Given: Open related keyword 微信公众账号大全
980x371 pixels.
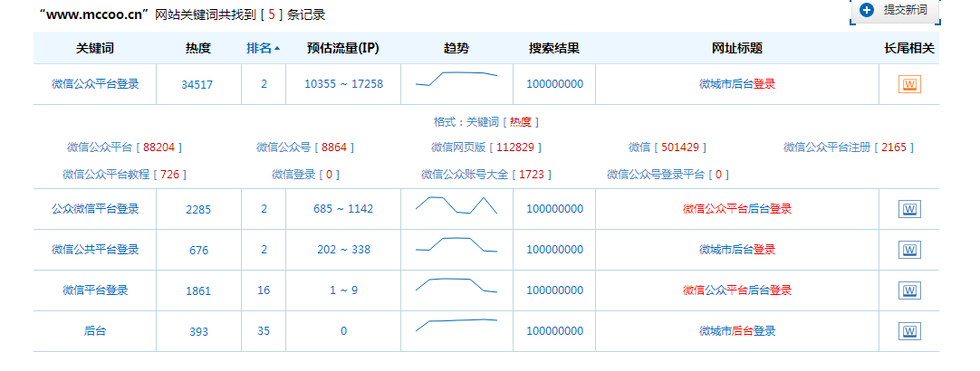Looking at the screenshot, I should coord(465,175).
